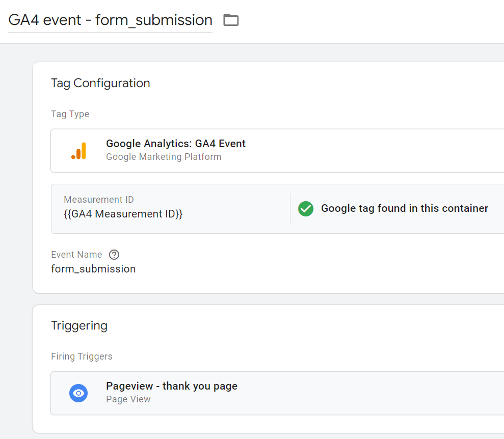Click the 'Tag Type' label
504x439 pixels.
70,114
